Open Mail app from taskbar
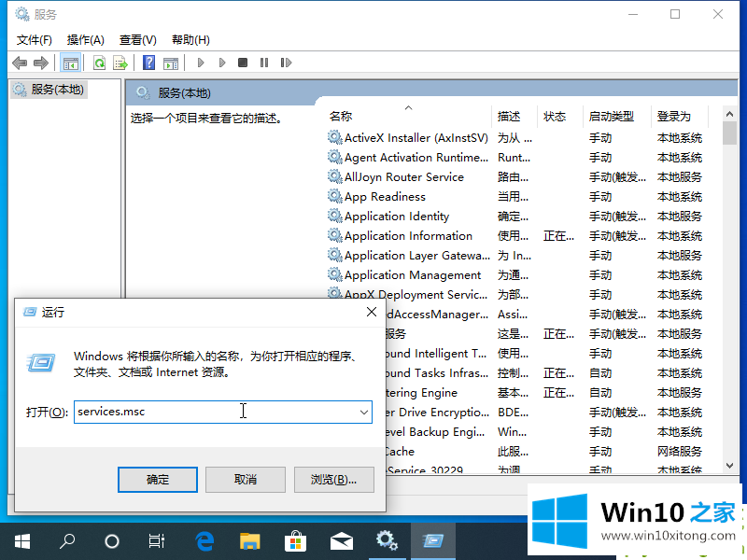 click(x=341, y=541)
